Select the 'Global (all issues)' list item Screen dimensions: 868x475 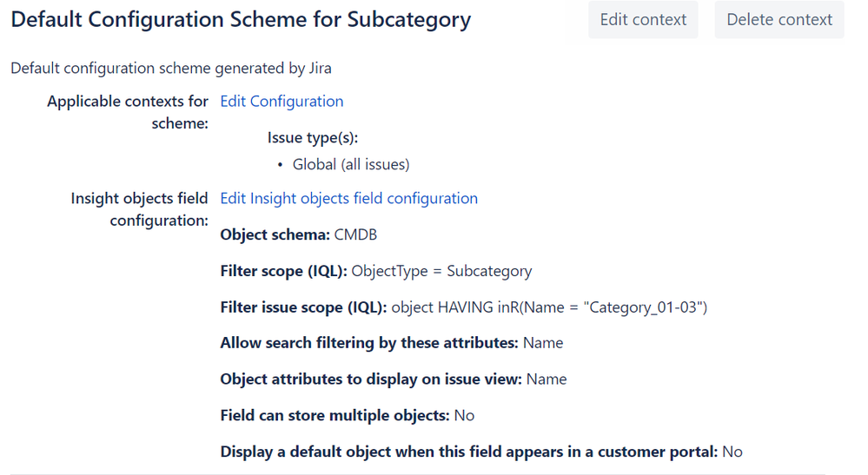pos(351,165)
